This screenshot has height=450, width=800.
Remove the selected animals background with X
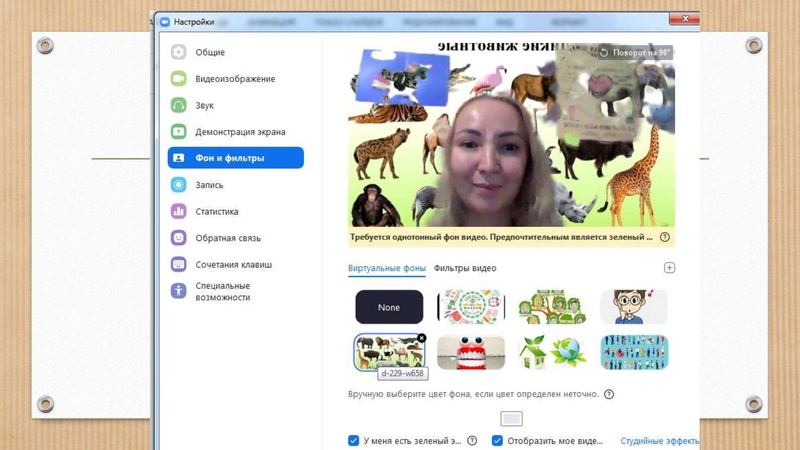(421, 338)
